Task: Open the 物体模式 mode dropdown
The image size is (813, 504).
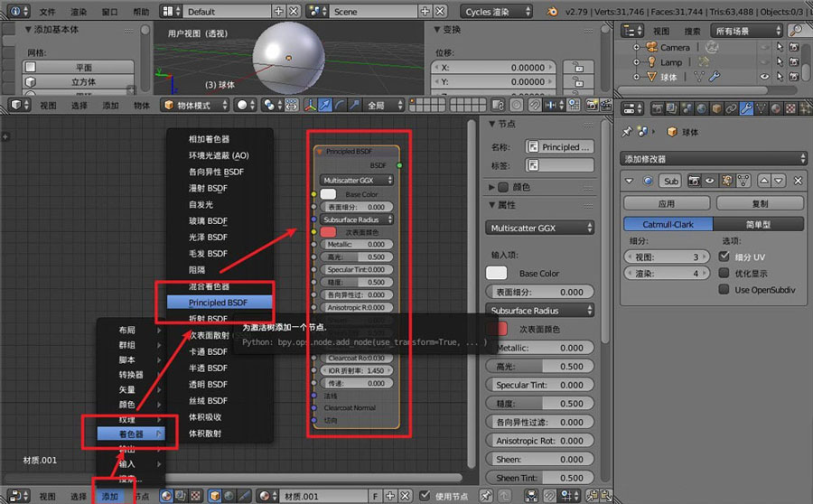Action: tap(194, 106)
